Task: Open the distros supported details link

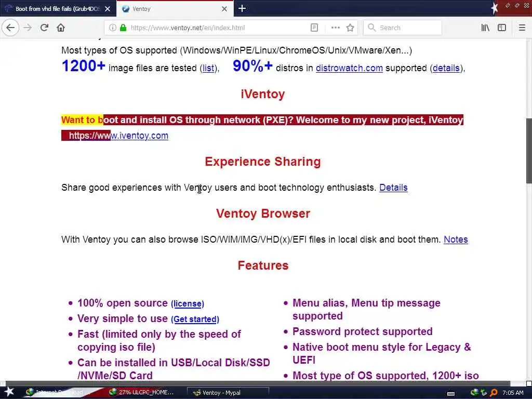Action: [x=446, y=68]
